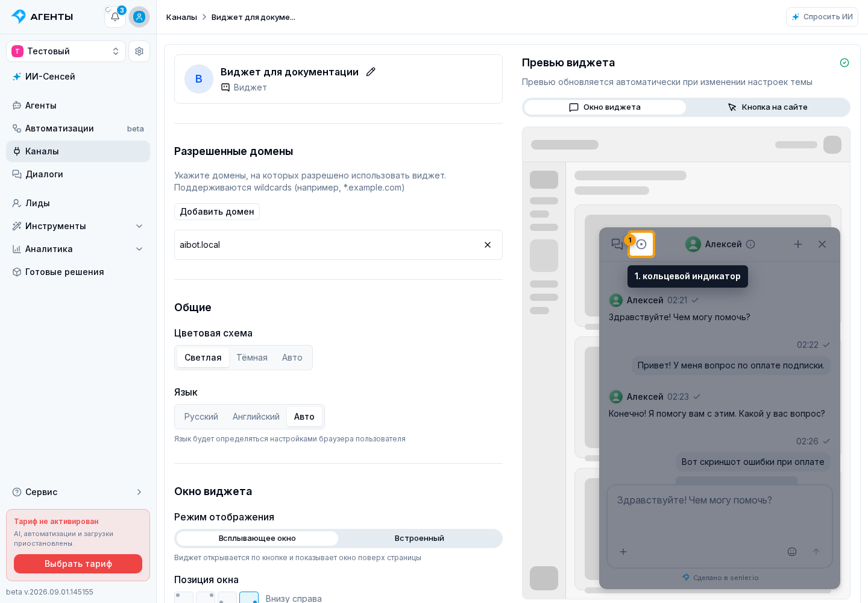This screenshot has height=603, width=868.
Task: Open Диалоги in sidebar
Action: click(78, 174)
